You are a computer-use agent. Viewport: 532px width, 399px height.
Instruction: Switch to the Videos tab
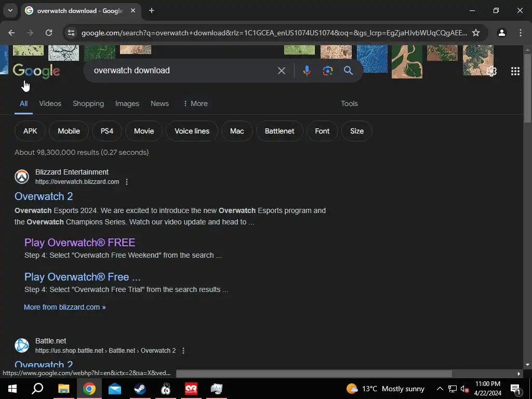(x=50, y=103)
